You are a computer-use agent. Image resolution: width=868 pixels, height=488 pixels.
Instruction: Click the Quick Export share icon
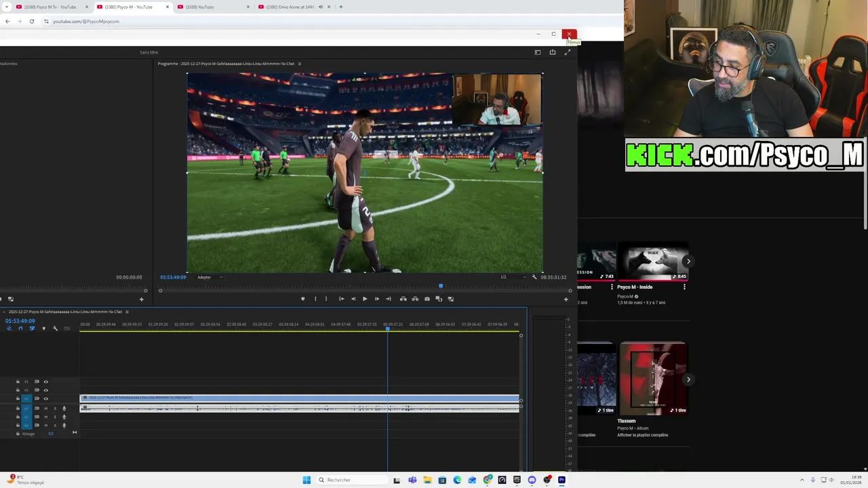(x=553, y=52)
